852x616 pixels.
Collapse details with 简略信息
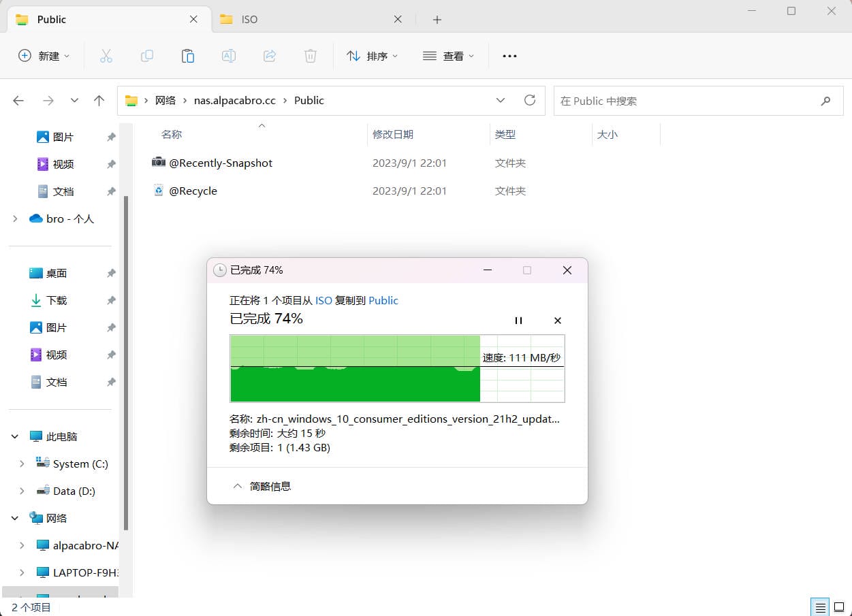[262, 486]
